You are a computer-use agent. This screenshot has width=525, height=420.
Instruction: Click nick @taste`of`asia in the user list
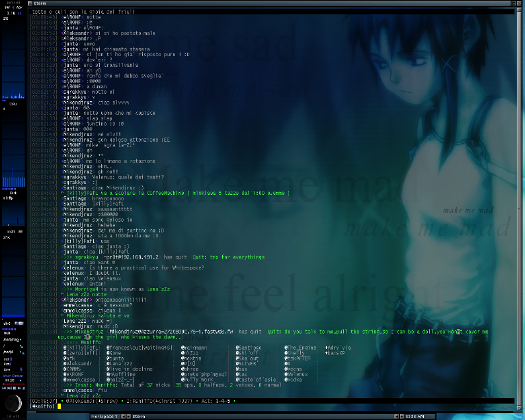tap(256, 380)
